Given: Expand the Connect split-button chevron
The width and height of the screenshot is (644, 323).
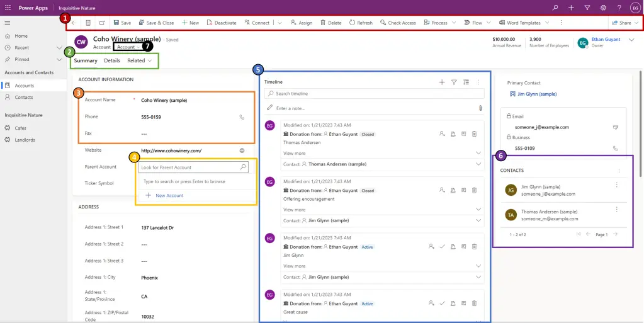Looking at the screenshot, I should [x=280, y=23].
